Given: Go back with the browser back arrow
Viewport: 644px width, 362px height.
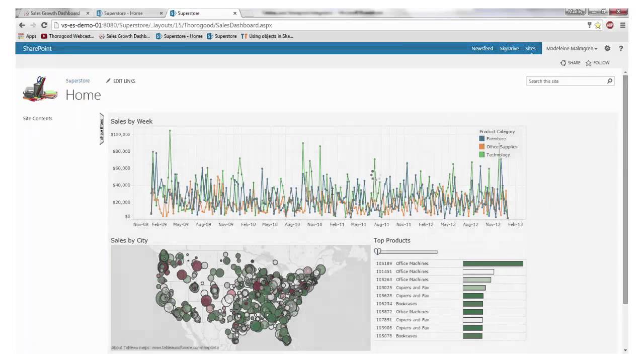Looking at the screenshot, I should 22,25.
